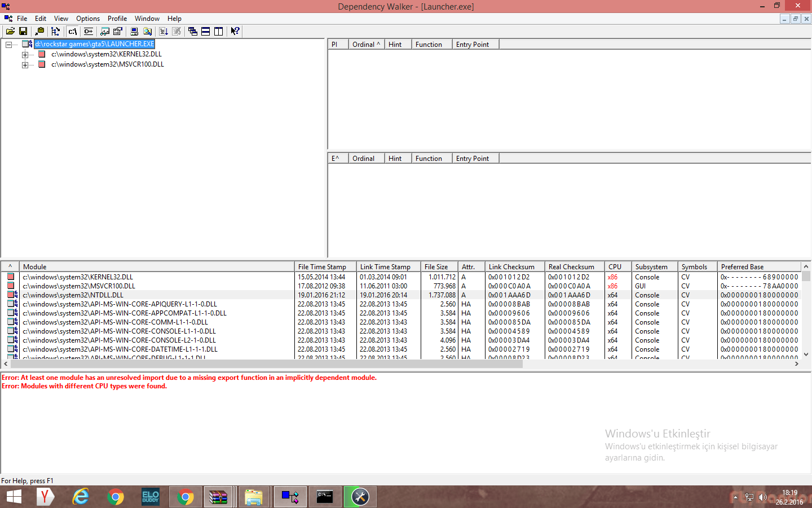Click the Link Time Stamp column header
The width and height of the screenshot is (812, 508).
click(388, 267)
